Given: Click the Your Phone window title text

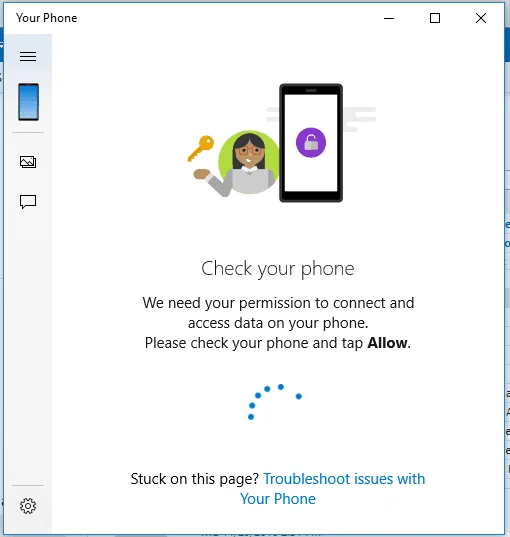Looking at the screenshot, I should (47, 18).
